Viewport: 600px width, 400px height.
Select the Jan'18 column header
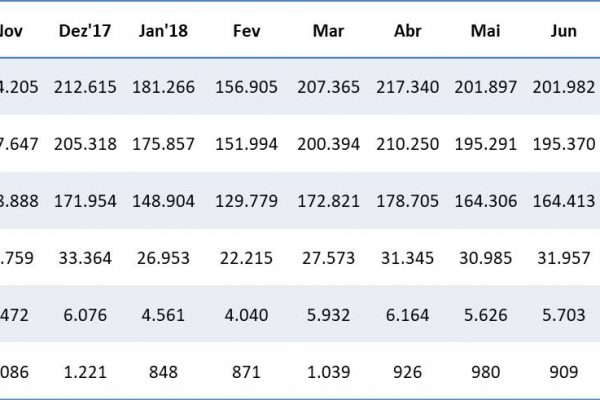pyautogui.click(x=160, y=32)
